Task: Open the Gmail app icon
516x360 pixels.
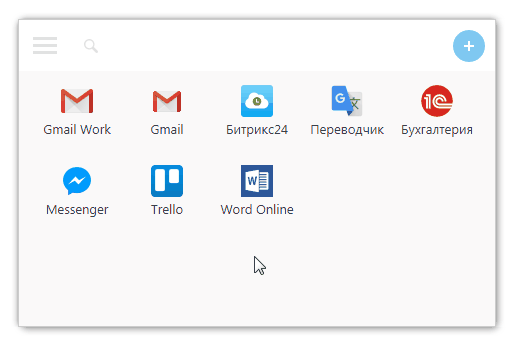Action: click(x=167, y=101)
